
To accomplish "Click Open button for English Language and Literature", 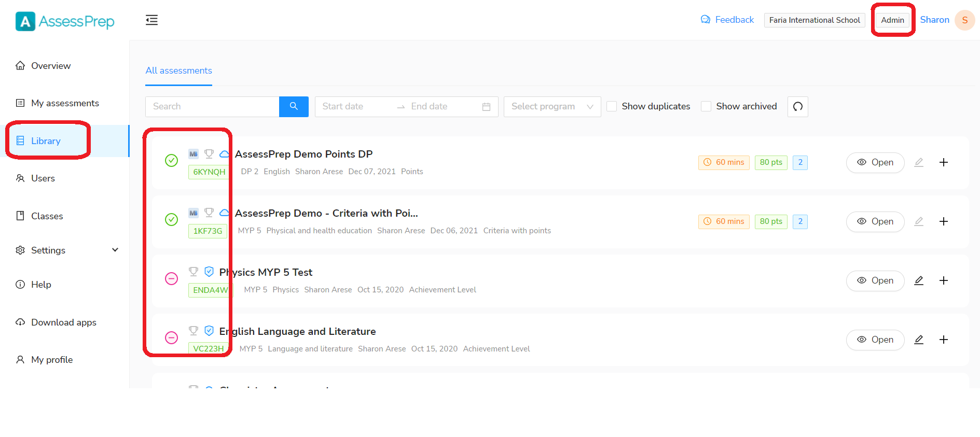I will pos(875,340).
